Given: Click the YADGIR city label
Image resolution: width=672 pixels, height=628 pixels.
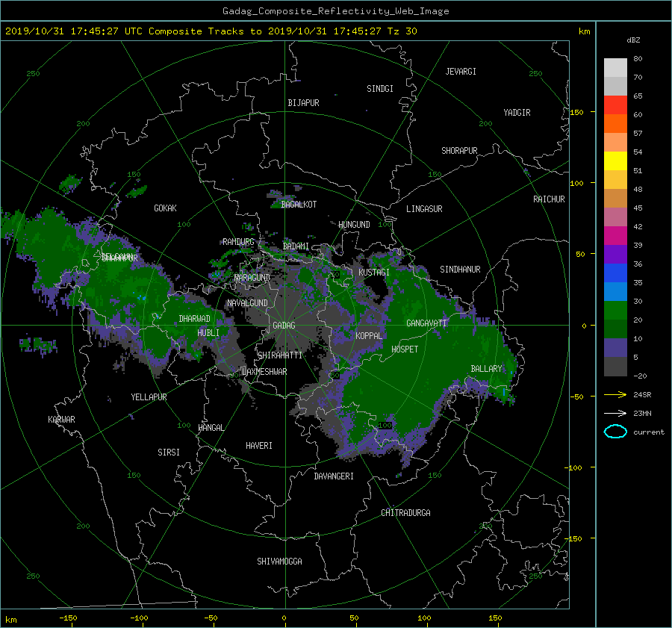Looking at the screenshot, I should click(x=517, y=113).
